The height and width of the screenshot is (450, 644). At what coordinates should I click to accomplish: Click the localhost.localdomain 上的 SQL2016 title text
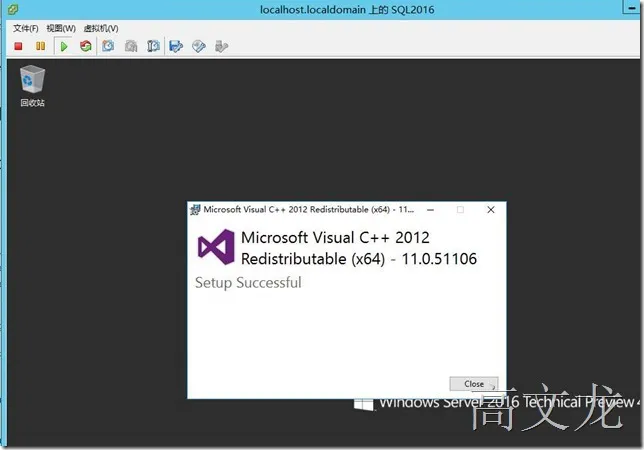[x=347, y=9]
